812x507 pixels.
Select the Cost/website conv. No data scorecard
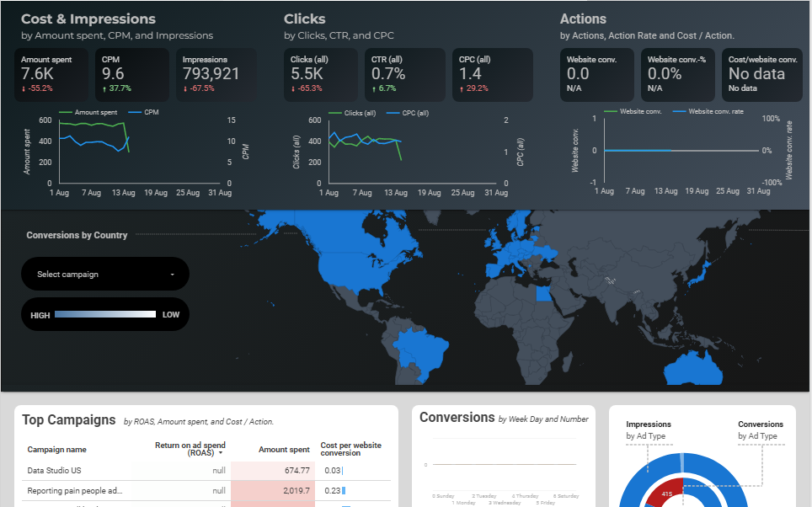click(762, 75)
